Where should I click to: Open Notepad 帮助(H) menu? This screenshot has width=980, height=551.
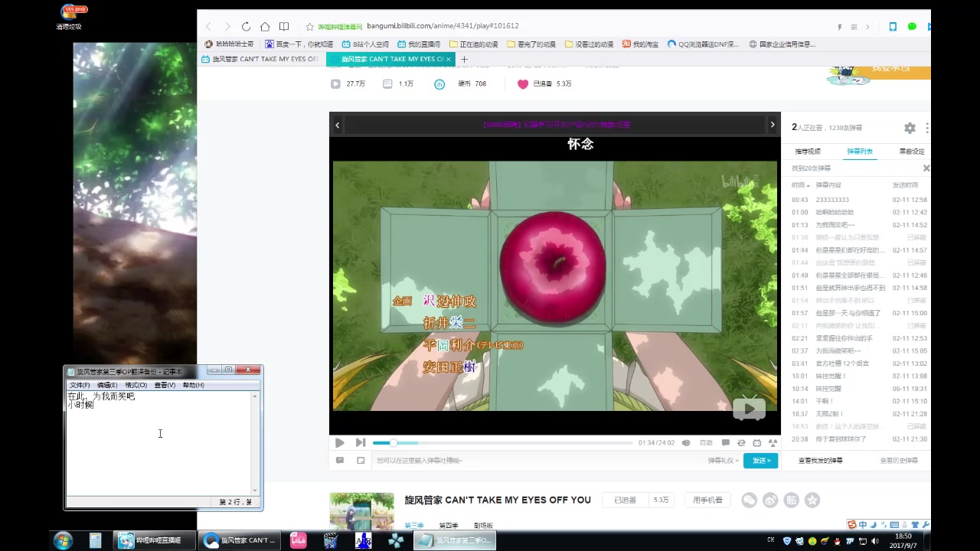click(x=193, y=385)
